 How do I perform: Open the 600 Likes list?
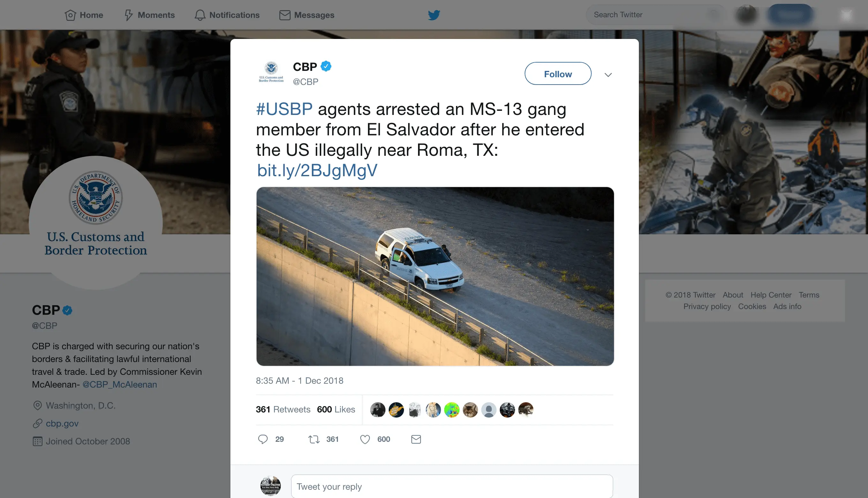pos(336,409)
